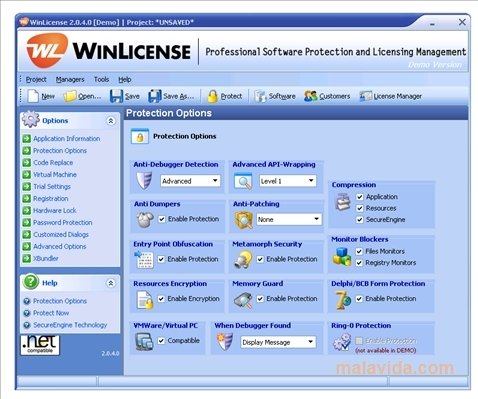Click the Save As toolbar icon
The height and width of the screenshot is (399, 478).
click(x=155, y=96)
